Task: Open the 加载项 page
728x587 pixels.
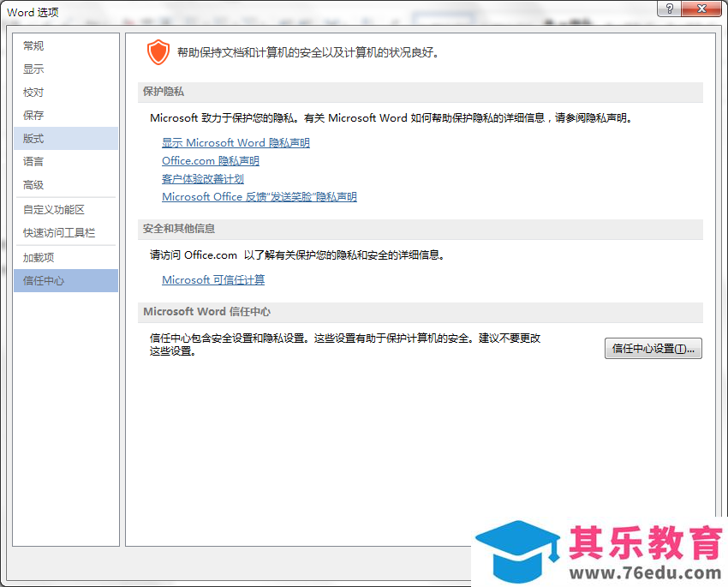Action: 65,257
